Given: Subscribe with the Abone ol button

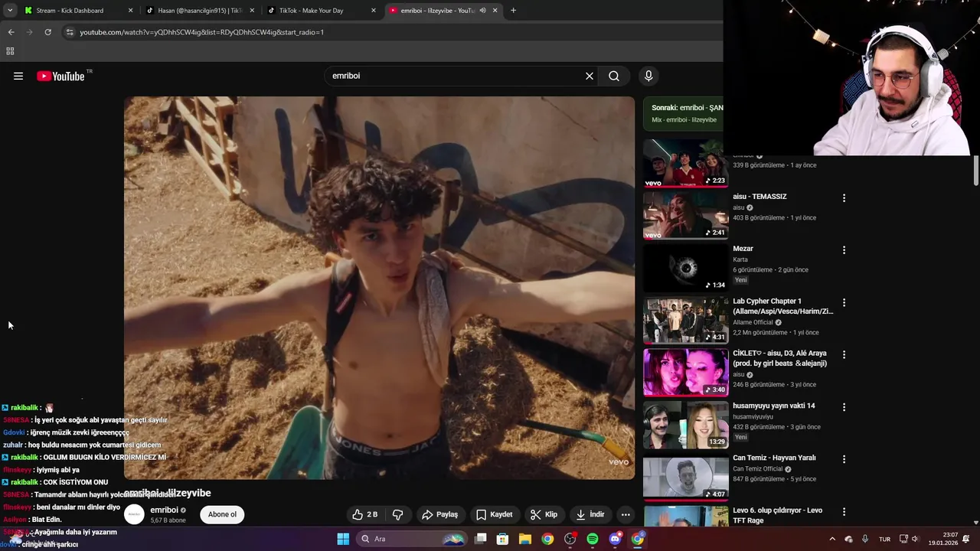Looking at the screenshot, I should pyautogui.click(x=222, y=514).
